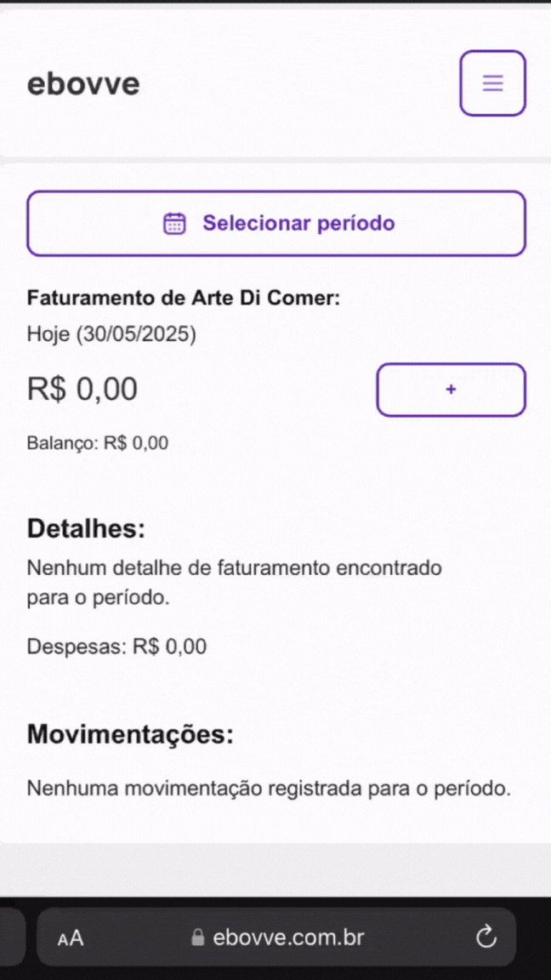Click the Balanço: R$ 0,00 text

[x=98, y=442]
